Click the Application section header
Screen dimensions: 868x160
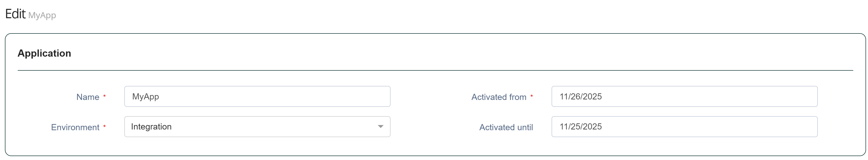coord(45,53)
